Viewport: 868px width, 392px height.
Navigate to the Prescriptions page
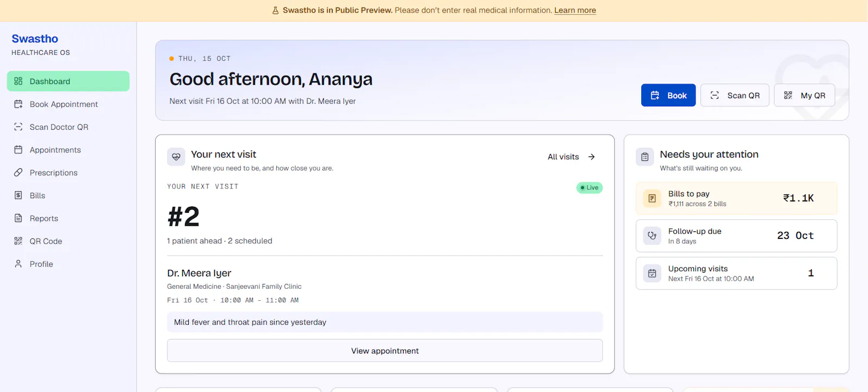tap(68, 173)
